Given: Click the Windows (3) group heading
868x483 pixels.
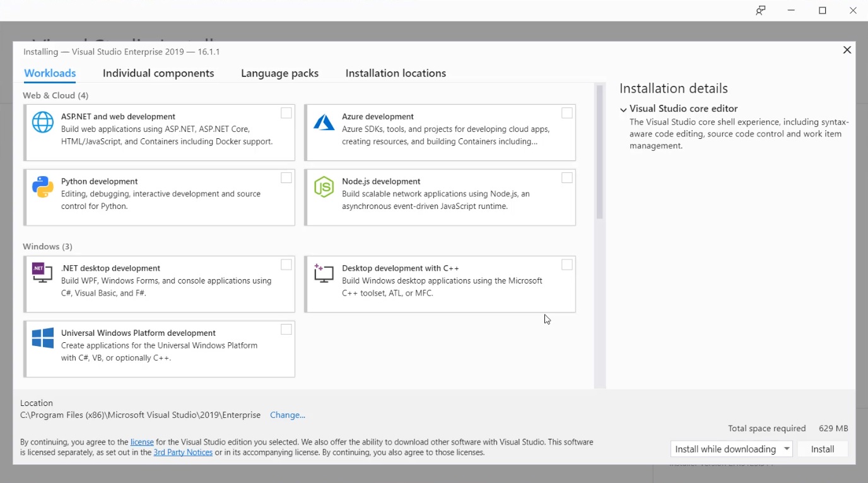Looking at the screenshot, I should [47, 246].
